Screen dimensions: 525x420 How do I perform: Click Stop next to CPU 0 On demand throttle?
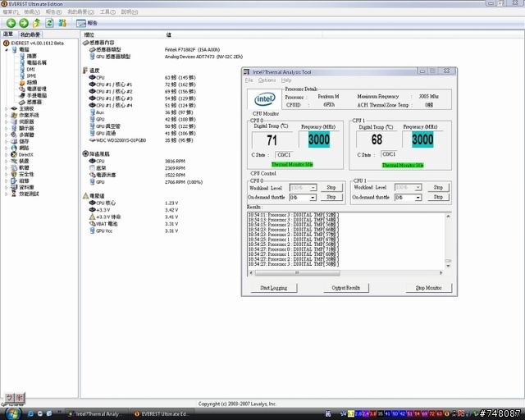pyautogui.click(x=331, y=197)
